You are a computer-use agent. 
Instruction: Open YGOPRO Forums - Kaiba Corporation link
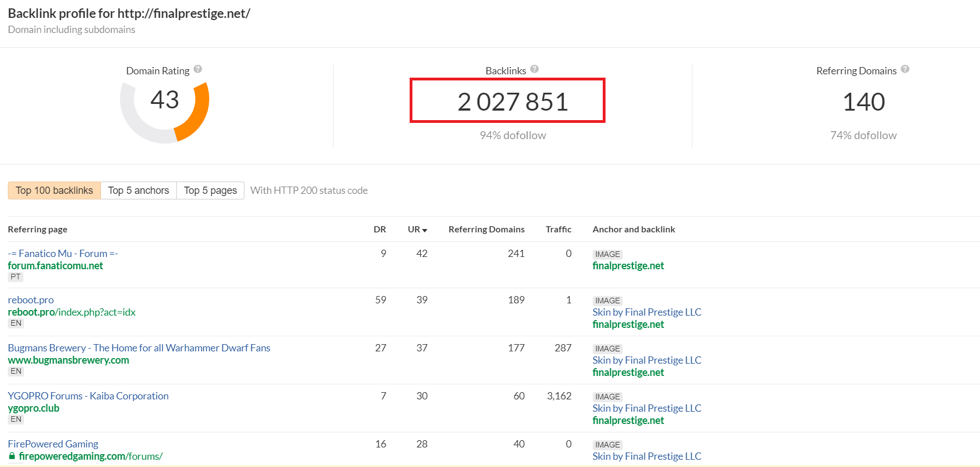coord(88,396)
